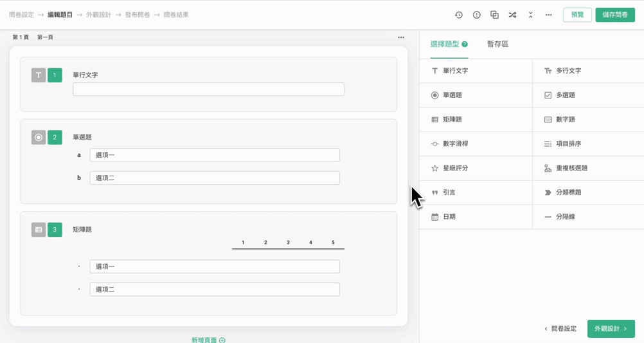Click the 單行文字 answer input field
644x343 pixels.
[208, 89]
